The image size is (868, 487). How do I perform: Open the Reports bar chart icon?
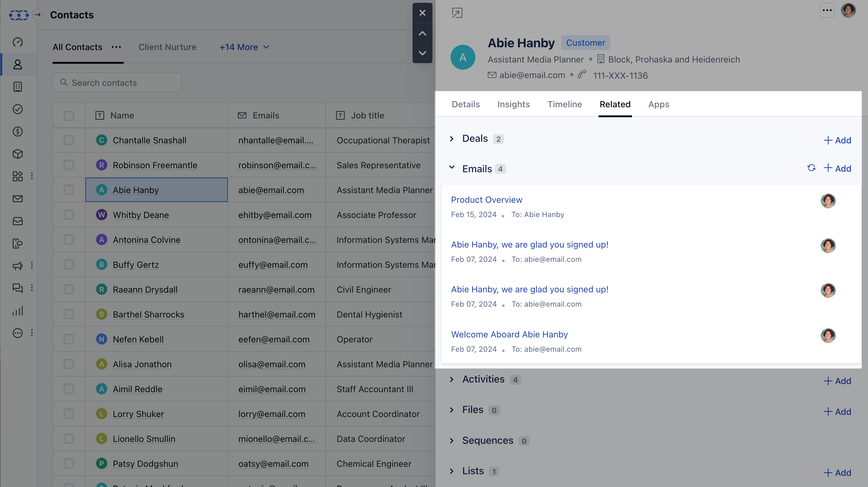[17, 311]
